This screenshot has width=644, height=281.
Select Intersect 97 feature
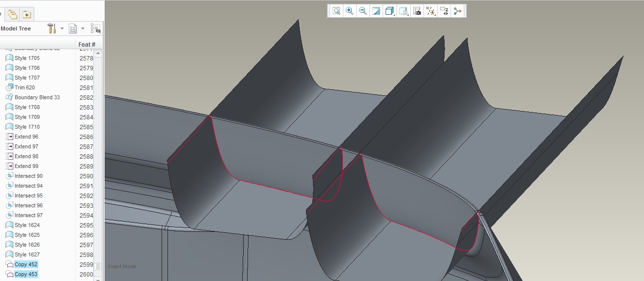(28, 215)
